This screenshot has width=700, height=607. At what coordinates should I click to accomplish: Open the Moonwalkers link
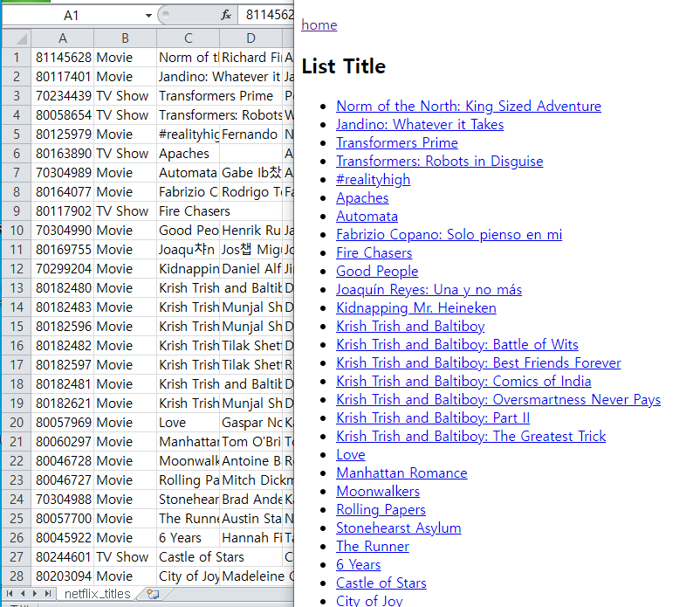click(378, 491)
